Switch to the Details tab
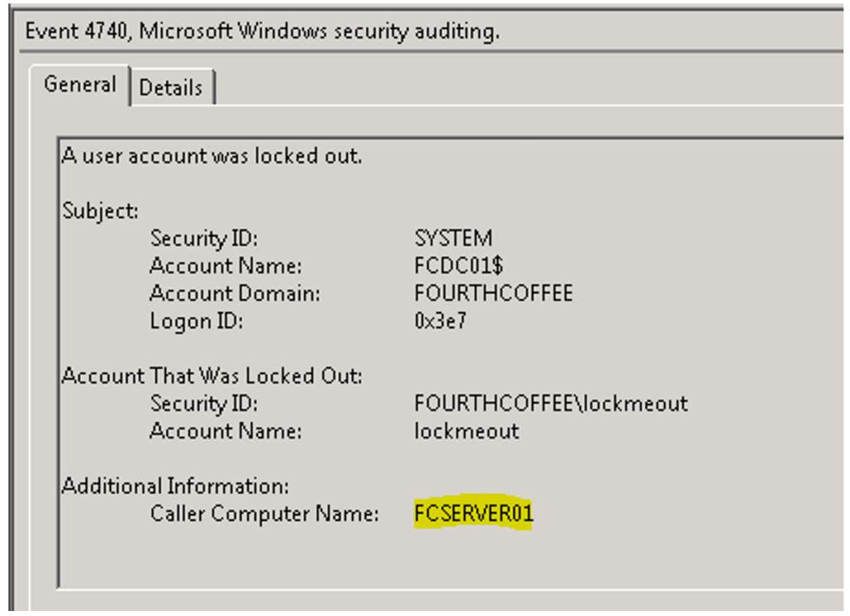The width and height of the screenshot is (850, 616). (171, 88)
